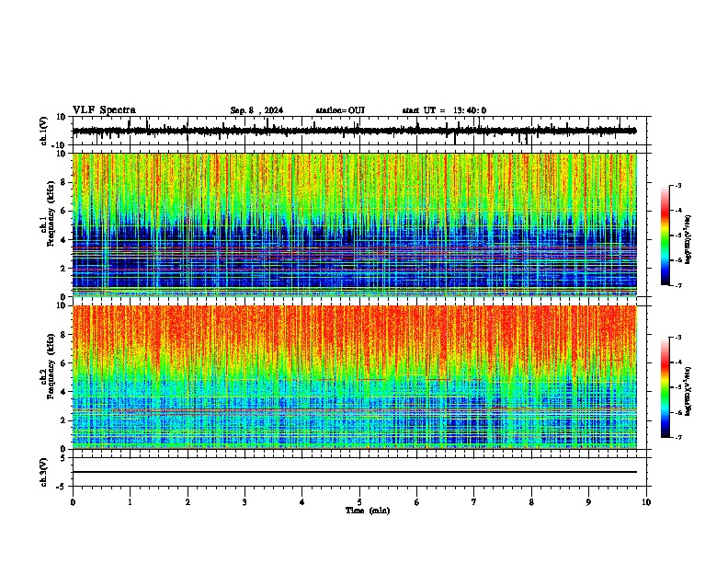Click the 'ch.1(V)' axis label
Viewport: 728px width, 563px height.
[x=44, y=131]
